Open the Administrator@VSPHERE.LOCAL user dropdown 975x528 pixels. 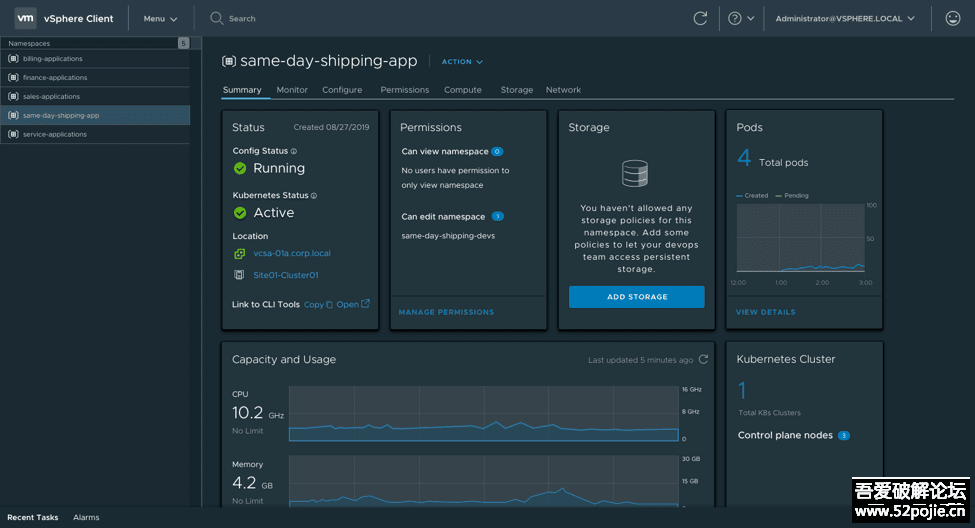[x=845, y=18]
